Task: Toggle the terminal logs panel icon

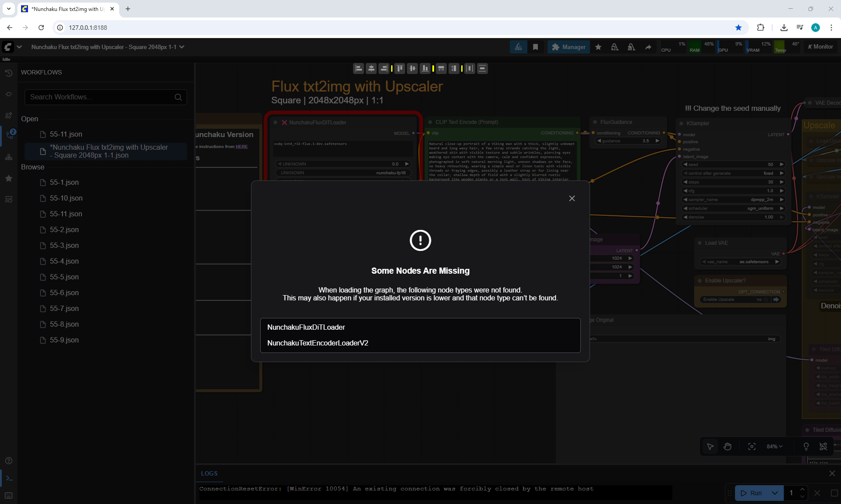Action: [x=8, y=478]
